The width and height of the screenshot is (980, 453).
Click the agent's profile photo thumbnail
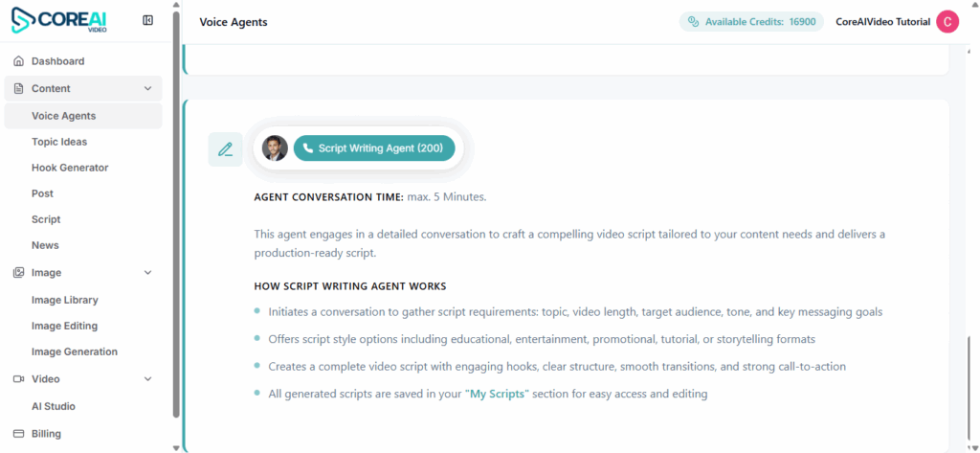click(275, 148)
